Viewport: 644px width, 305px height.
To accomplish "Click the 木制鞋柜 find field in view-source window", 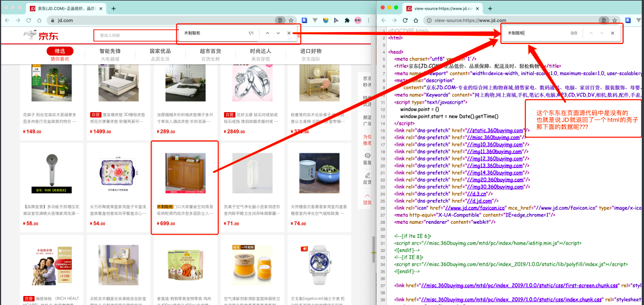I will click(x=536, y=33).
